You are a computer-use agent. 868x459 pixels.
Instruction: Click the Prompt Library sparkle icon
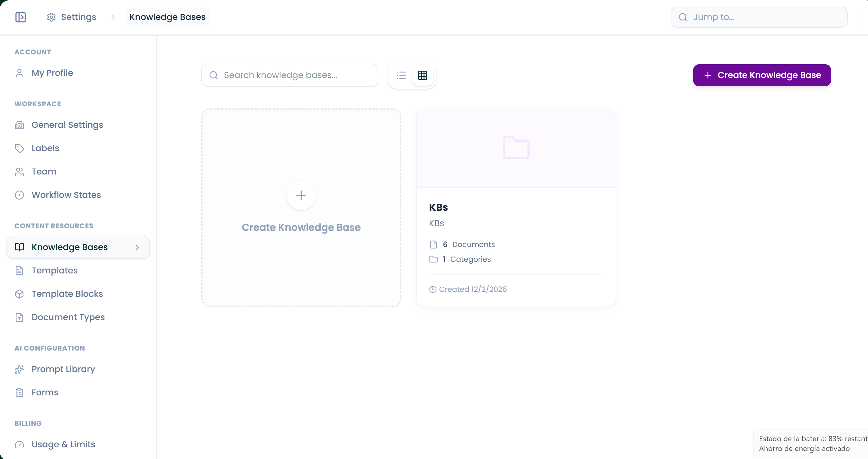20,369
